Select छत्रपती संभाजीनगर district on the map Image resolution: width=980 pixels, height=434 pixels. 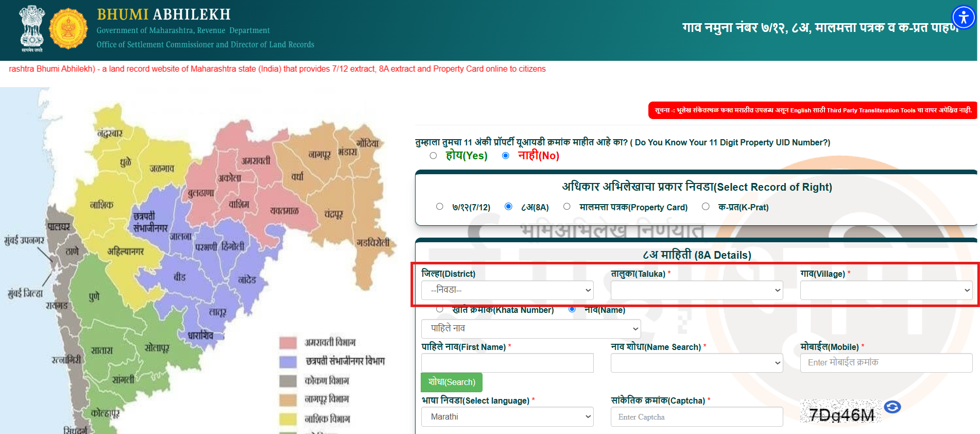[150, 222]
